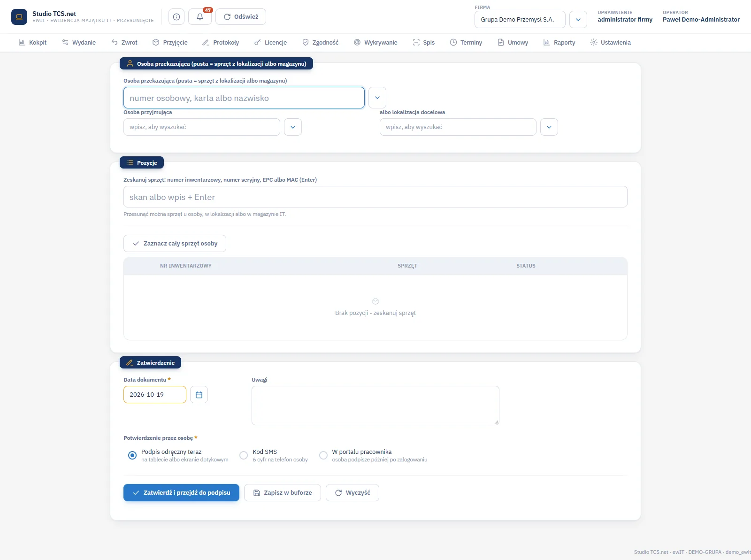Focus Osoba przyjmująca search field
Viewport: 751px width, 560px height.
[202, 127]
